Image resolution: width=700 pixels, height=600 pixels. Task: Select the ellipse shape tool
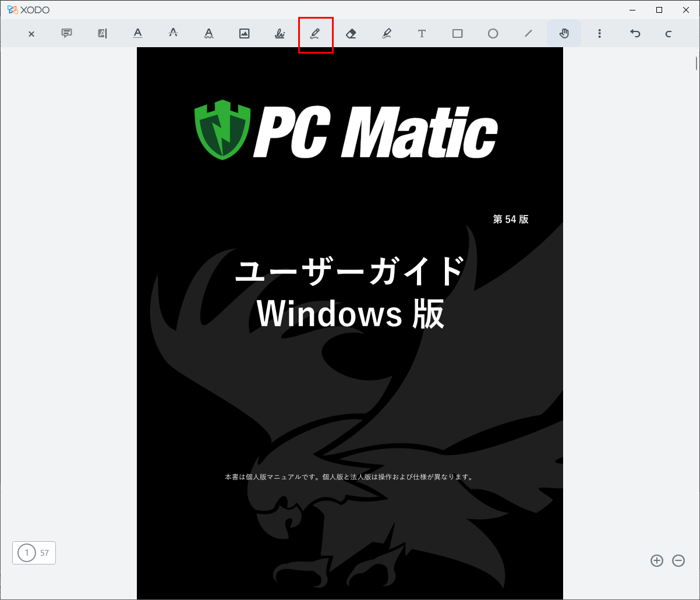pos(493,33)
